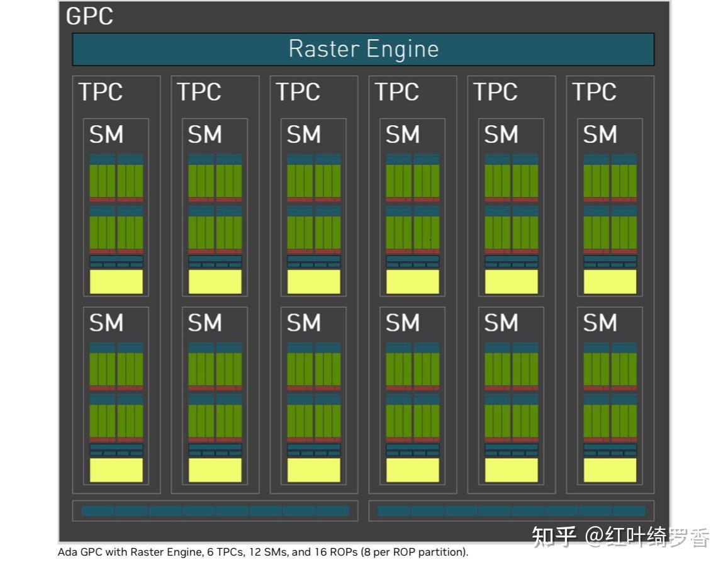Select the left ROP partition bar at the bottom

216,511
